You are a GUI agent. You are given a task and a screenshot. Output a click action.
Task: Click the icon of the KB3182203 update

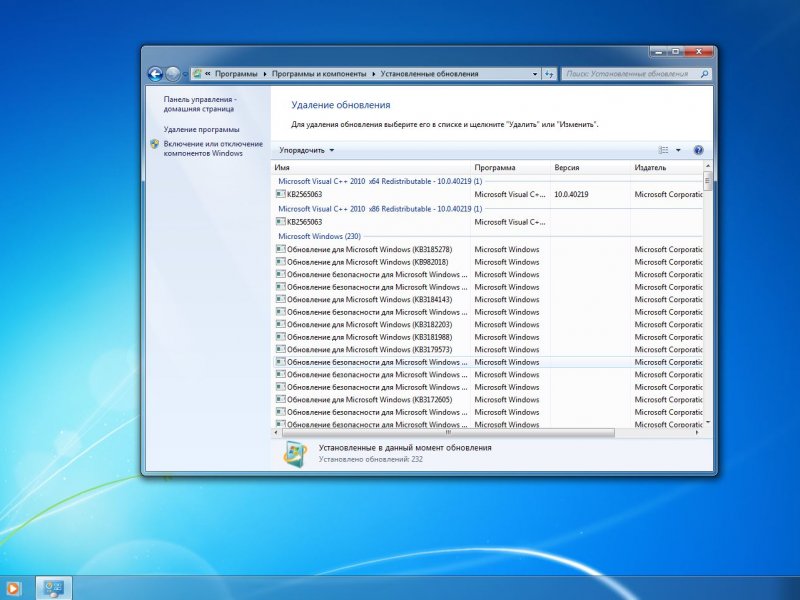pyautogui.click(x=281, y=324)
